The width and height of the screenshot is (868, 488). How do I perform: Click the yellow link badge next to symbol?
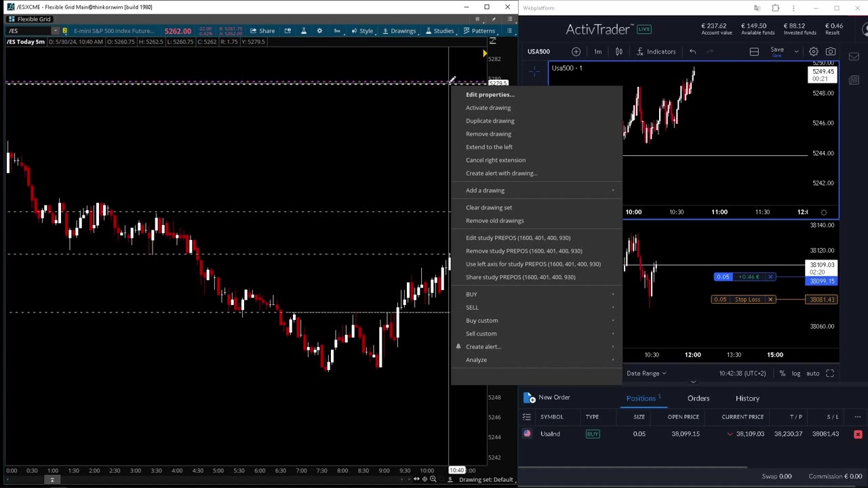point(64,30)
